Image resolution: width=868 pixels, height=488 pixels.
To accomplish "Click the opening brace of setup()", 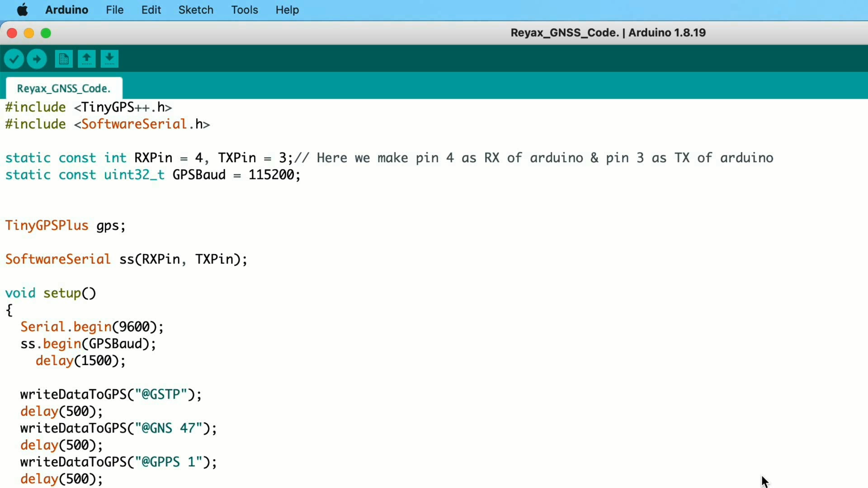I will pyautogui.click(x=9, y=310).
